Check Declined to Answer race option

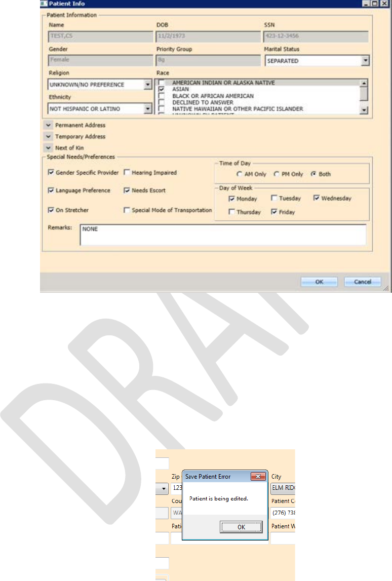click(161, 102)
